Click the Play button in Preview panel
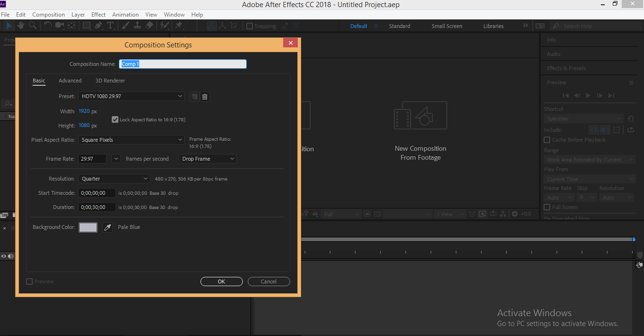 pyautogui.click(x=588, y=96)
